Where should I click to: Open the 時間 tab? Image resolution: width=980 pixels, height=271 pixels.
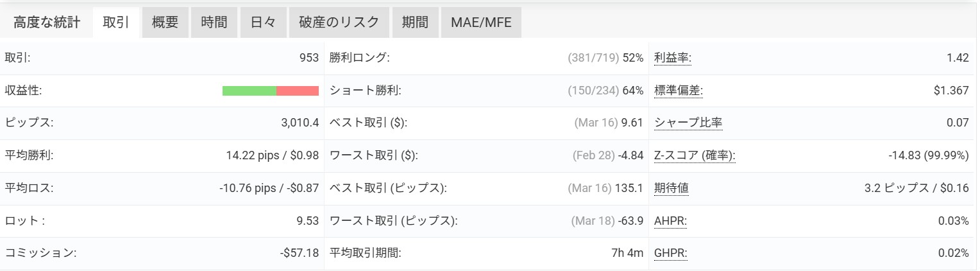click(x=214, y=23)
